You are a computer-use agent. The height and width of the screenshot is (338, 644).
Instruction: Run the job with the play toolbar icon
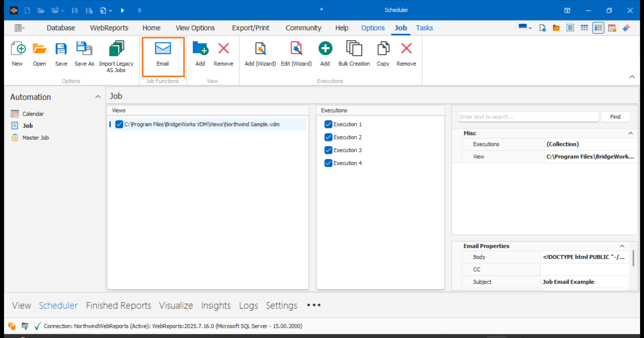pyautogui.click(x=123, y=10)
